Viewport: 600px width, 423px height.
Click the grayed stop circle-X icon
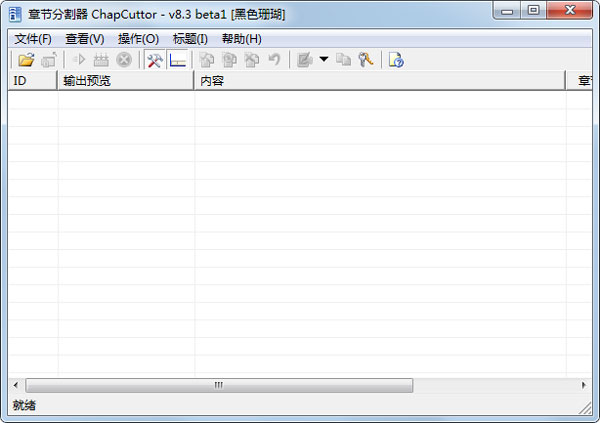124,60
